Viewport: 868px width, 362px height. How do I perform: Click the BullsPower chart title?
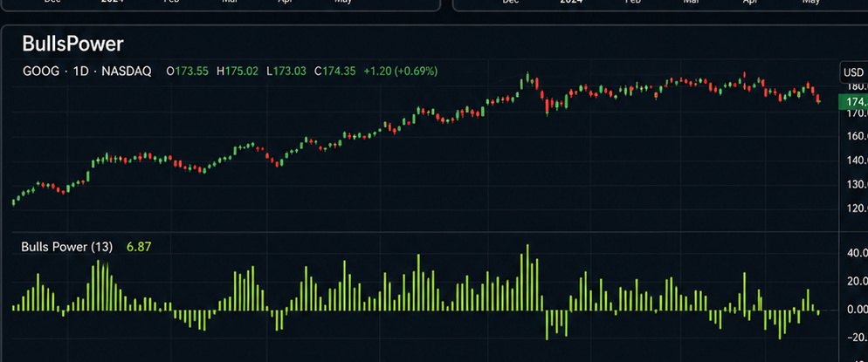coord(72,44)
